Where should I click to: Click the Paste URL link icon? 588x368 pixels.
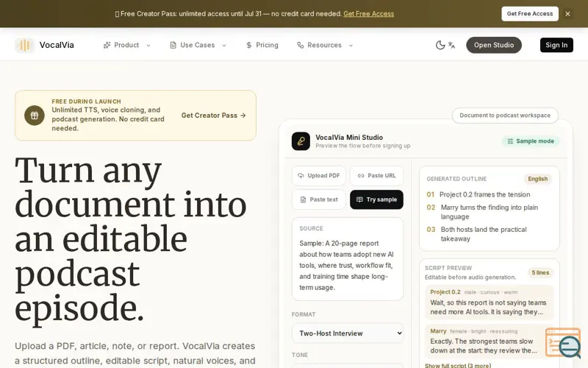pos(361,176)
